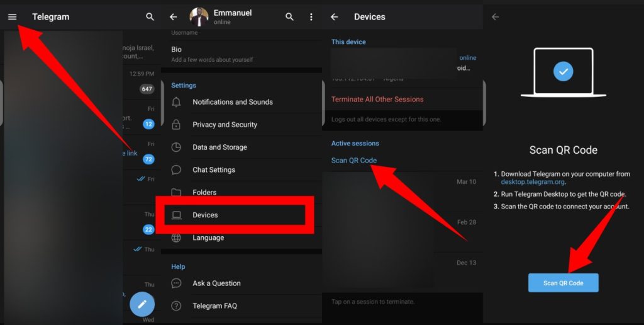This screenshot has height=325, width=644.
Task: Open Folders settings
Action: (x=241, y=191)
